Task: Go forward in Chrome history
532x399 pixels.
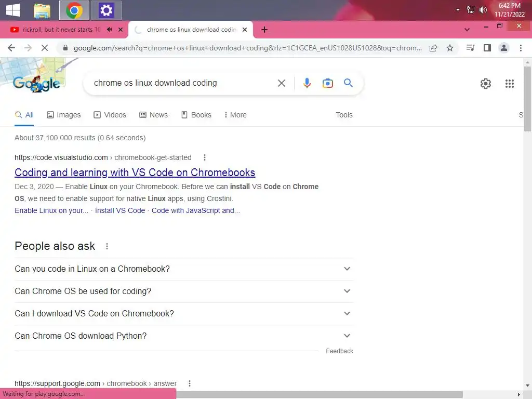Action: pos(28,48)
